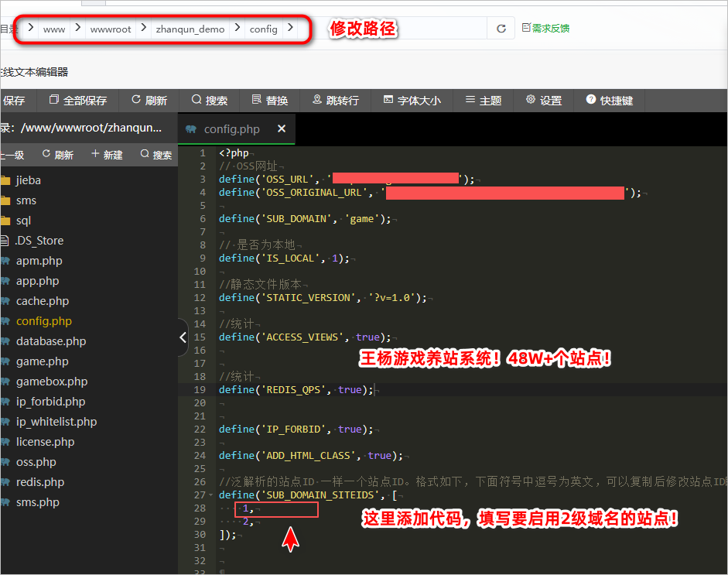Collapse the file sidebar with the arrow handle

pos(183,337)
